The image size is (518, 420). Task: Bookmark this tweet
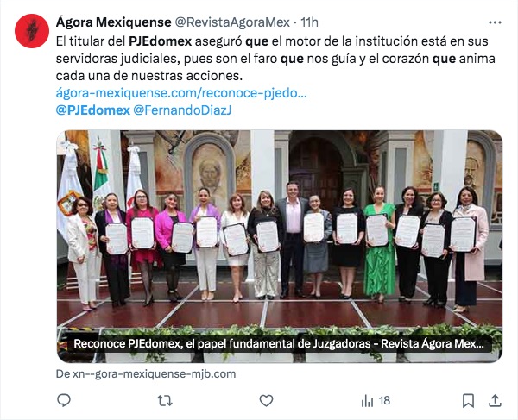tap(468, 400)
